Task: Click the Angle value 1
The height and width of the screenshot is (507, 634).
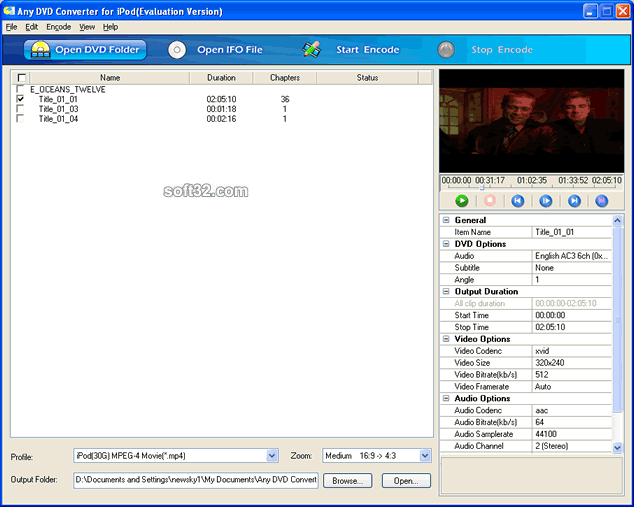Action: coord(572,280)
